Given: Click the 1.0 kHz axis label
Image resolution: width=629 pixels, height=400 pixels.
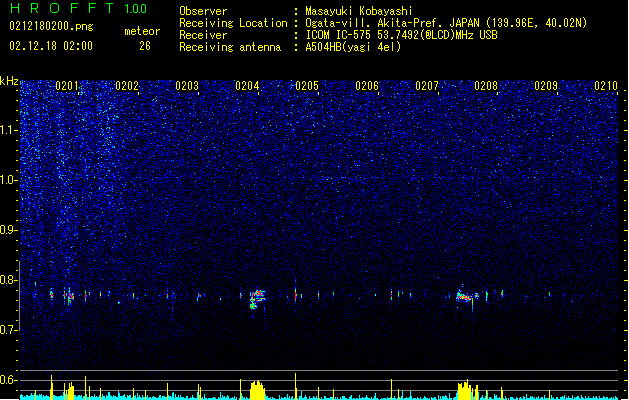Looking at the screenshot, I should coord(8,180).
